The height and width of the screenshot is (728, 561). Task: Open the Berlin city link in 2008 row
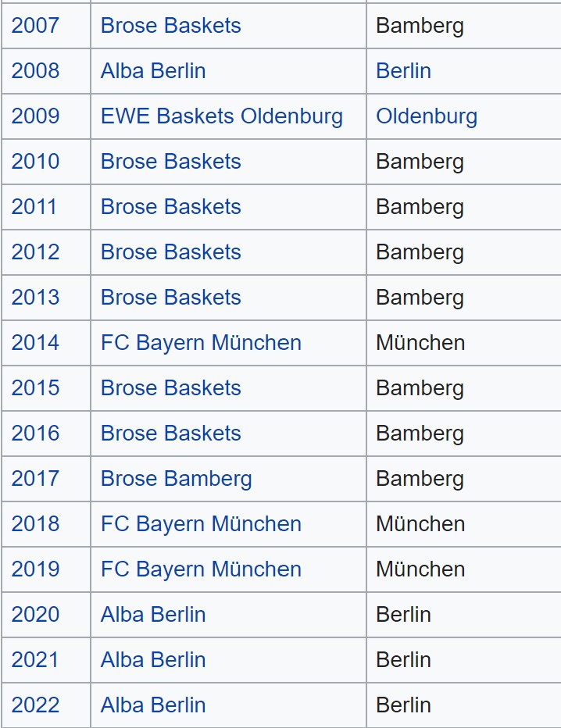(404, 71)
